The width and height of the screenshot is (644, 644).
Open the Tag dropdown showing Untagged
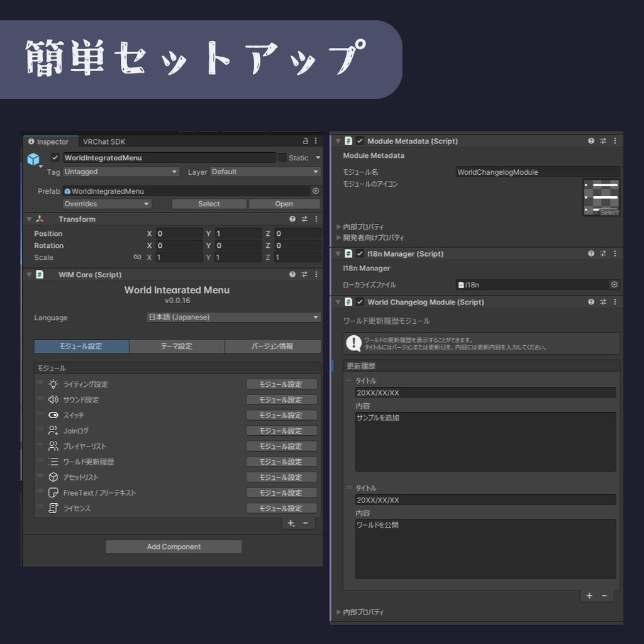coord(119,172)
